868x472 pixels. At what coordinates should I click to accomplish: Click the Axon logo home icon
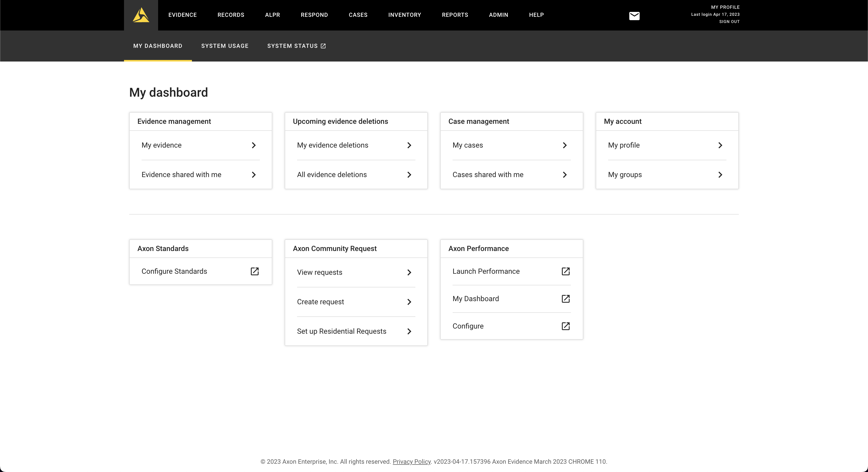point(141,15)
